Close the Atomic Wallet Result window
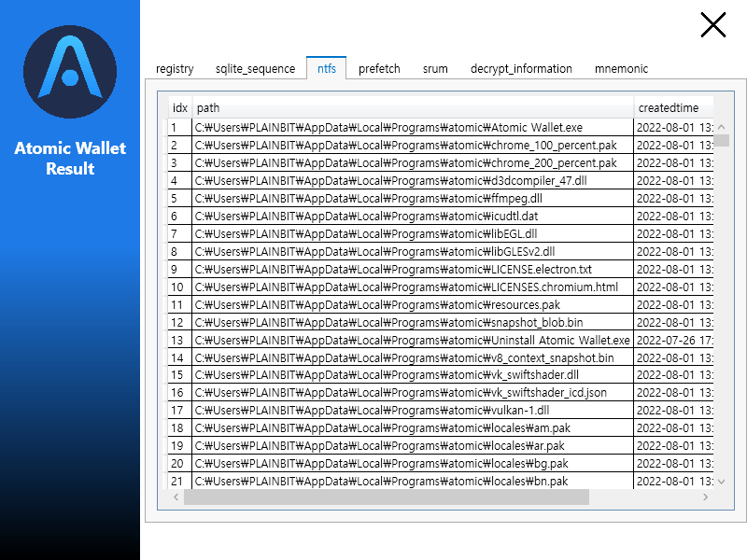Viewport: 747px width, 560px height. [712, 25]
